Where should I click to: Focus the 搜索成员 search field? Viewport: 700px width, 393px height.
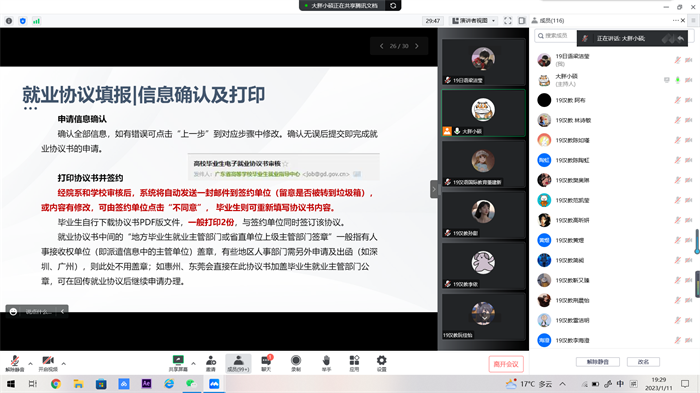[556, 36]
